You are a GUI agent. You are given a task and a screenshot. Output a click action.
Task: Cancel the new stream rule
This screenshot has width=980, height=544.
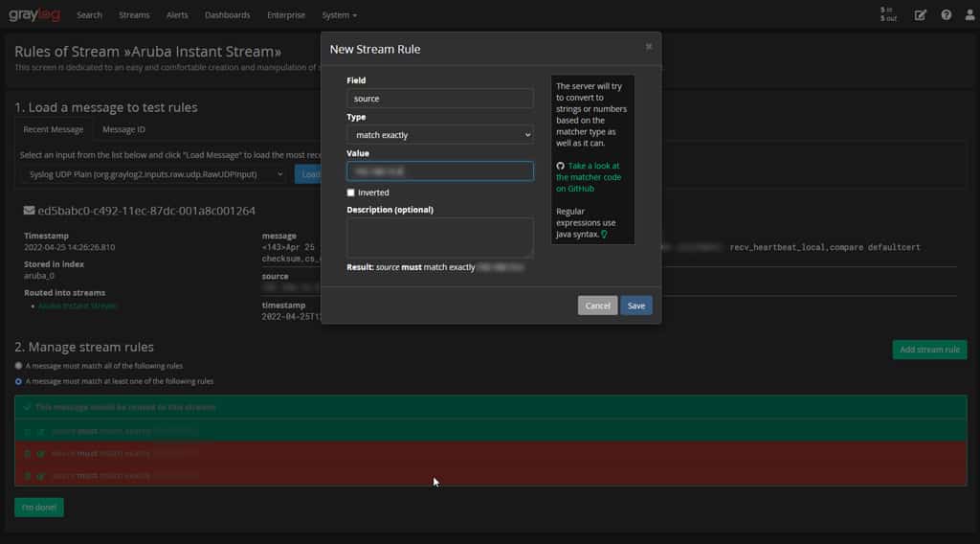point(597,306)
